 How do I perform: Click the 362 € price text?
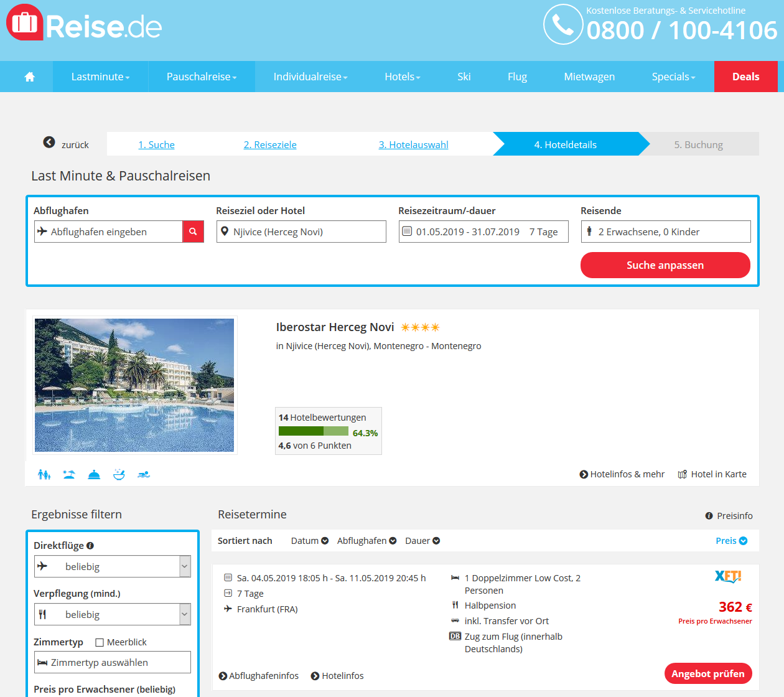[x=735, y=607]
